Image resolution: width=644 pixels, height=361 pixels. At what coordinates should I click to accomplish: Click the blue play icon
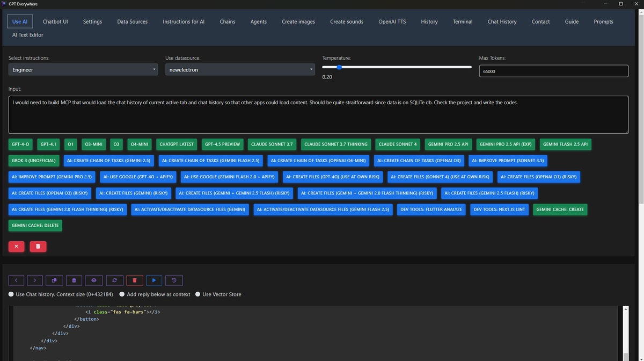[154, 280]
